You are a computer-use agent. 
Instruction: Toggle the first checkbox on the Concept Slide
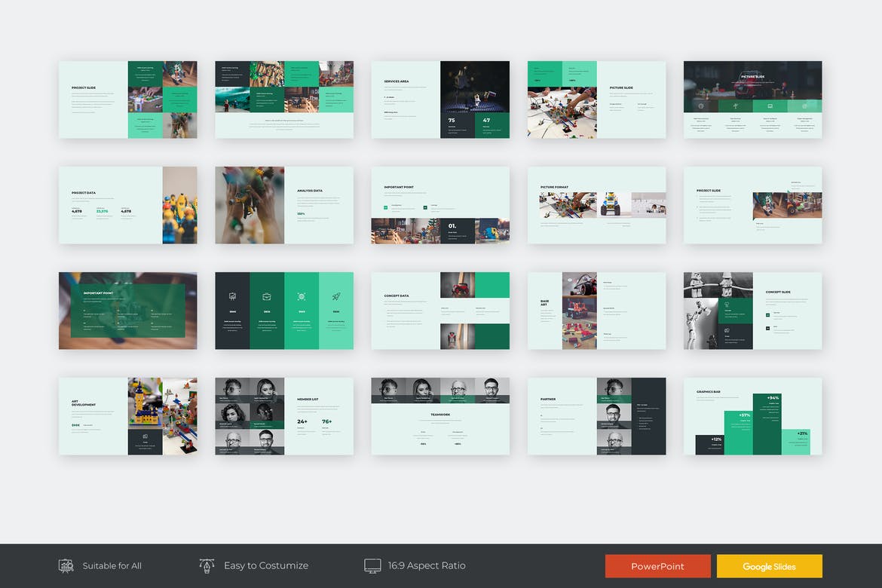[x=767, y=314]
